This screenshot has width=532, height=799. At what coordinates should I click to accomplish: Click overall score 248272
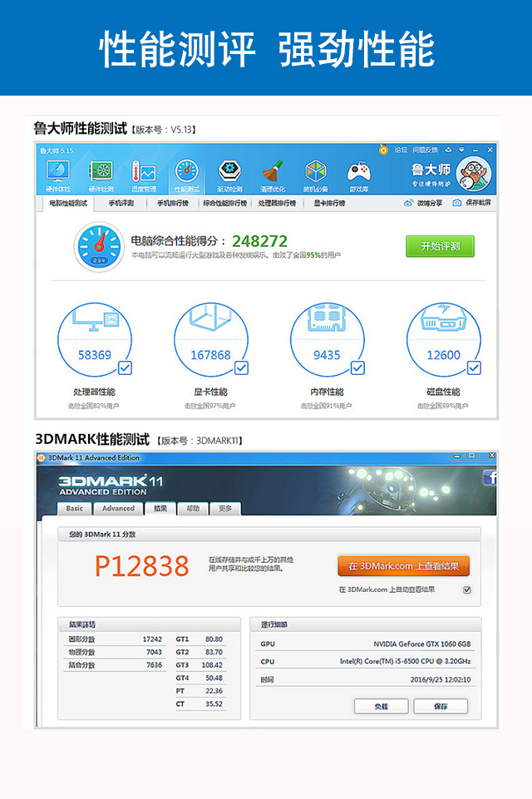(260, 241)
